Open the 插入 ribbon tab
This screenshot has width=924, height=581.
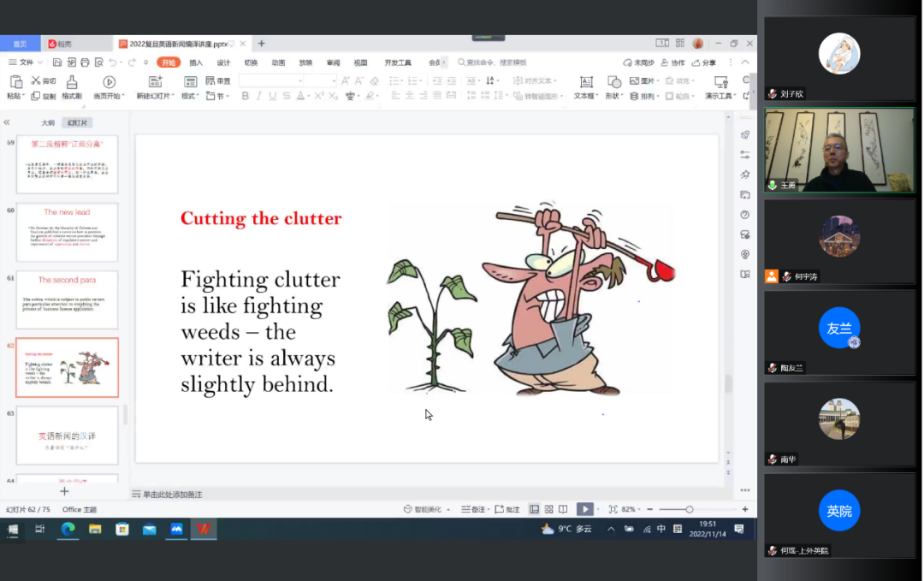(x=196, y=62)
